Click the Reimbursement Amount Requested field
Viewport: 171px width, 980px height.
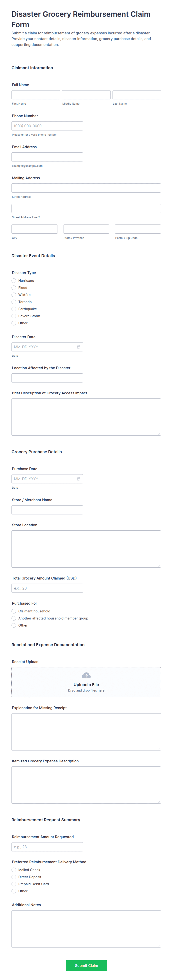[47, 847]
